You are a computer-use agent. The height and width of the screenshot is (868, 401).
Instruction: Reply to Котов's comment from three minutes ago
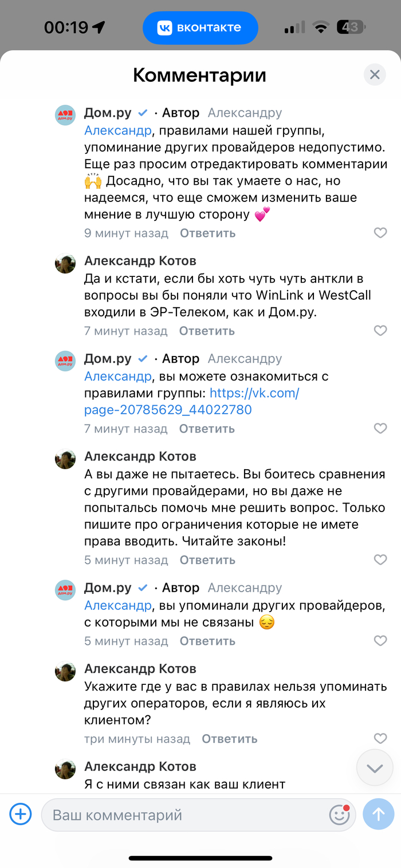[x=229, y=739]
